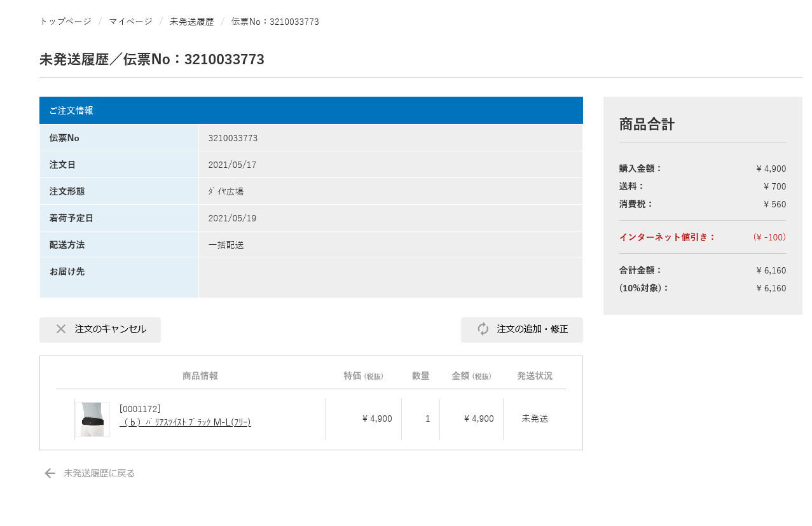812x526 pixels.
Task: Click the 注文形態 row label
Action: point(67,191)
